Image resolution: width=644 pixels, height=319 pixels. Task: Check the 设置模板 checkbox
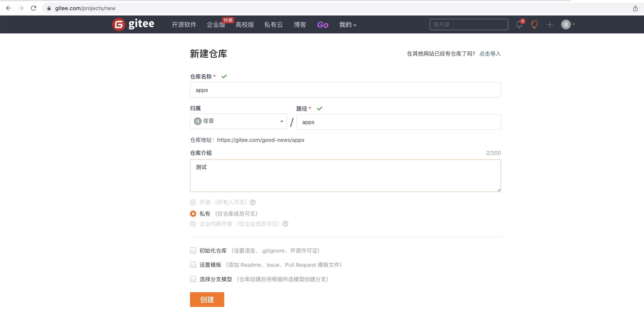(193, 265)
